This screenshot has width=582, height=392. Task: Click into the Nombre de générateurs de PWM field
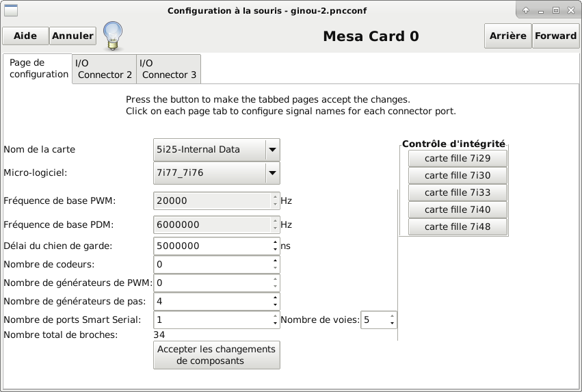coord(213,283)
